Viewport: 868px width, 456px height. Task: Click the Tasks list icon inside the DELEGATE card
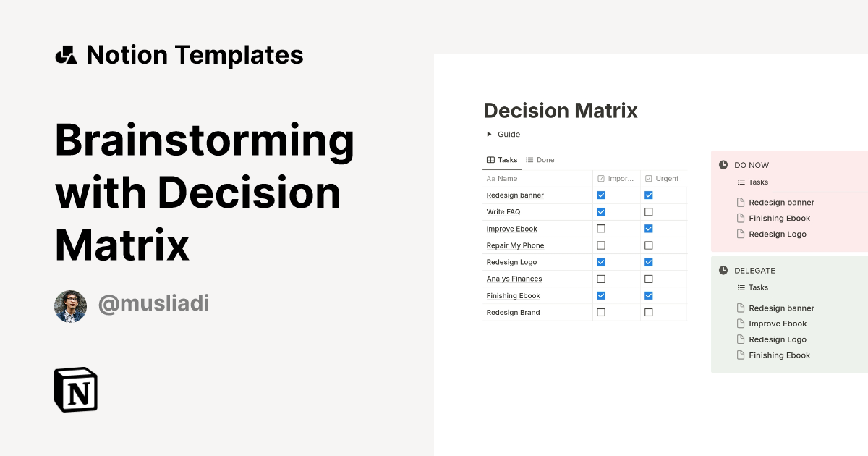click(x=740, y=287)
